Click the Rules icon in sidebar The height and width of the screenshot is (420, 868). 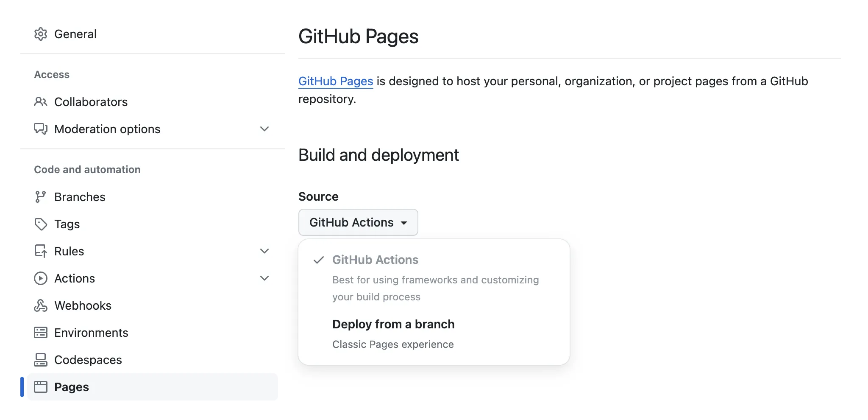click(41, 251)
